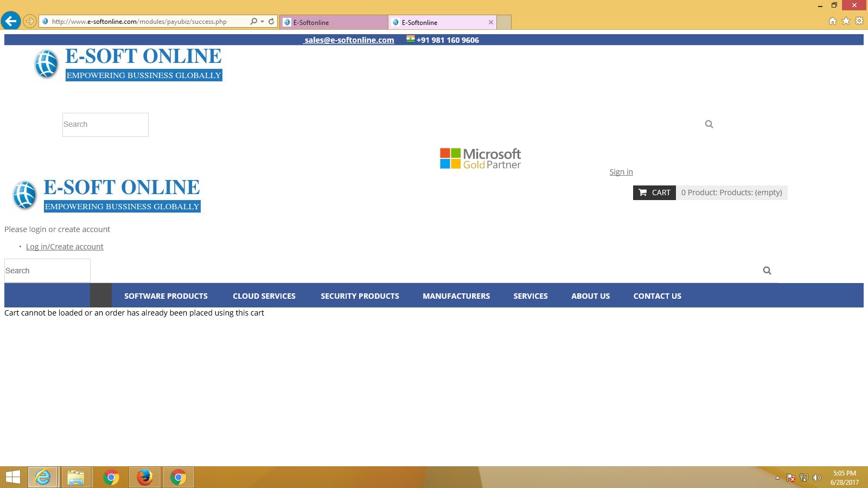The width and height of the screenshot is (868, 488).
Task: Click the browser Forward arrow button
Action: [x=30, y=22]
